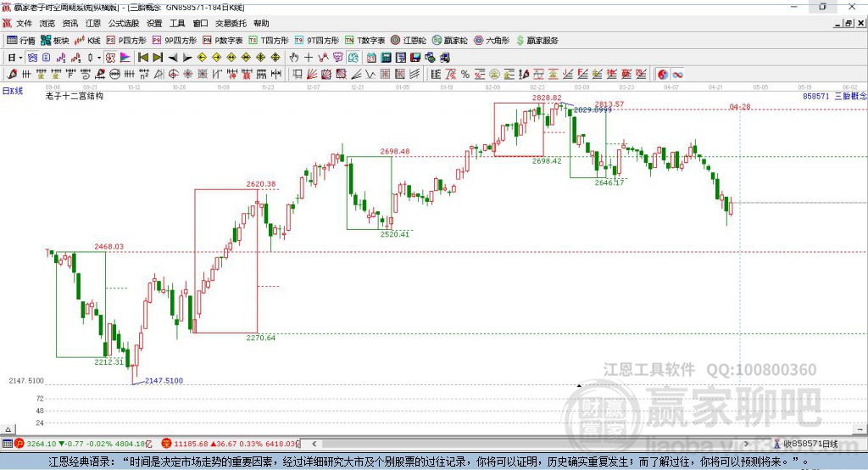The height and width of the screenshot is (470, 868).
Task: Open the 板块 sectors view
Action: point(55,41)
